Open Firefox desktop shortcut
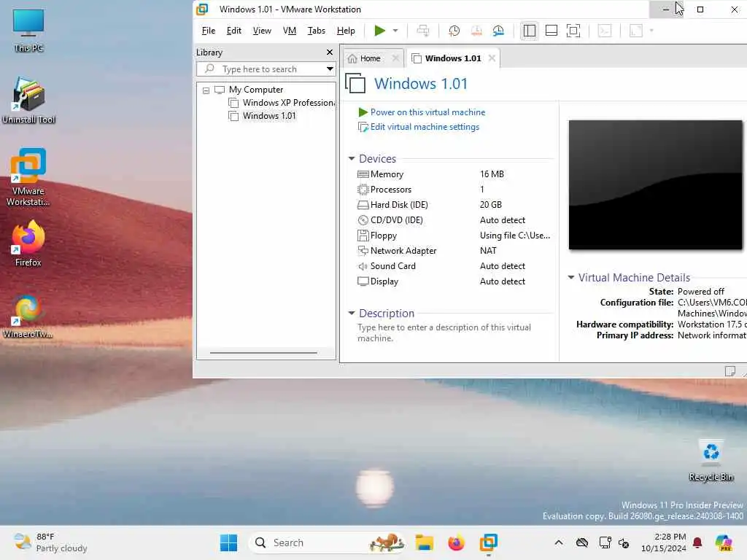747x560 pixels. 28,244
